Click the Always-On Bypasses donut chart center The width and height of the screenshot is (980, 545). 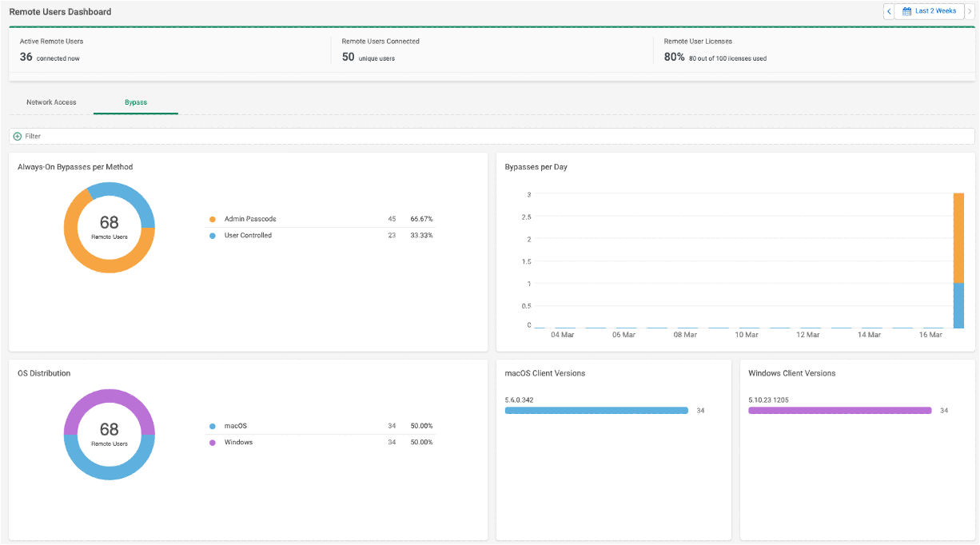click(x=109, y=227)
